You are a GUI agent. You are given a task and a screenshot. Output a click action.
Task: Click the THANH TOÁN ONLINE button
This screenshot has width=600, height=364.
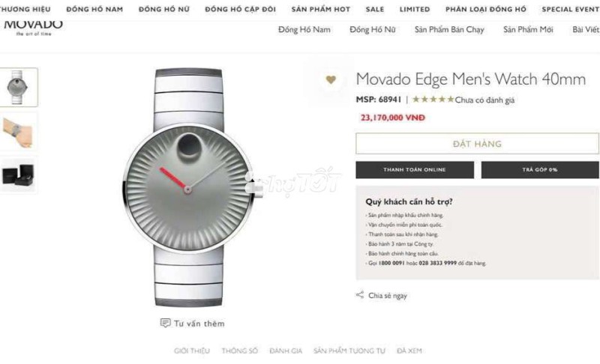coord(415,169)
